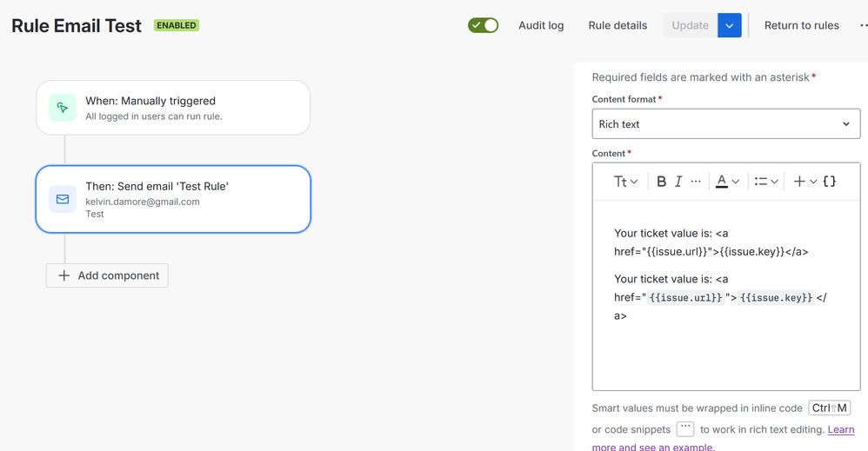This screenshot has width=868, height=451.
Task: Open the Audit log
Action: point(541,25)
